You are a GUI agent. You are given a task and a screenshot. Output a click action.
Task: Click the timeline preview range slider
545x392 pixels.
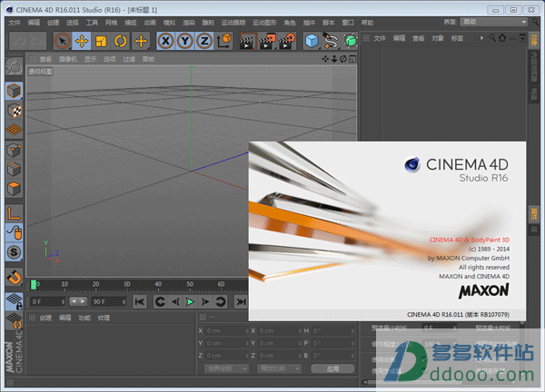[78, 301]
